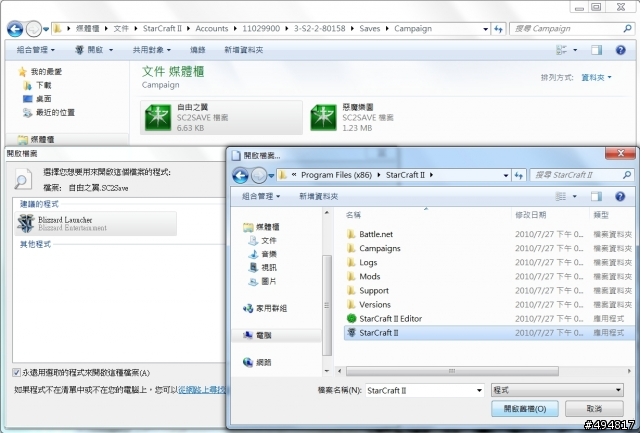The width and height of the screenshot is (641, 433).
Task: Select 音樂 library in dialog sidebar
Action: (269, 254)
